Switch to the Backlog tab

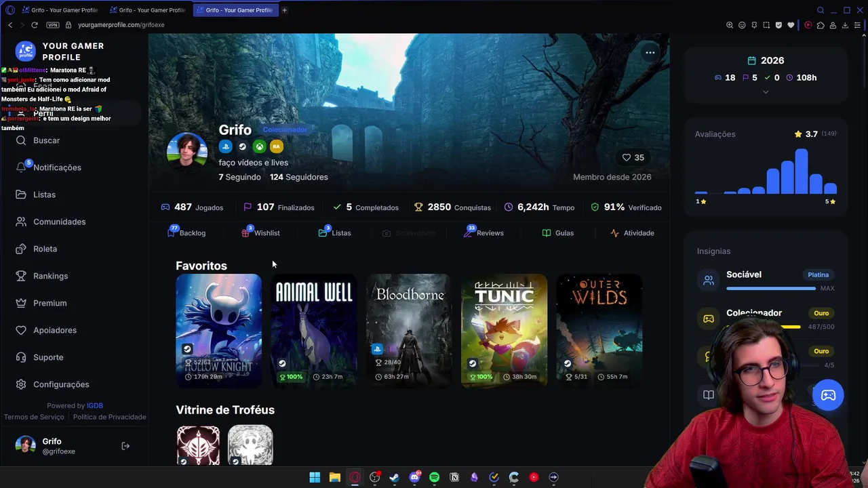pos(186,233)
